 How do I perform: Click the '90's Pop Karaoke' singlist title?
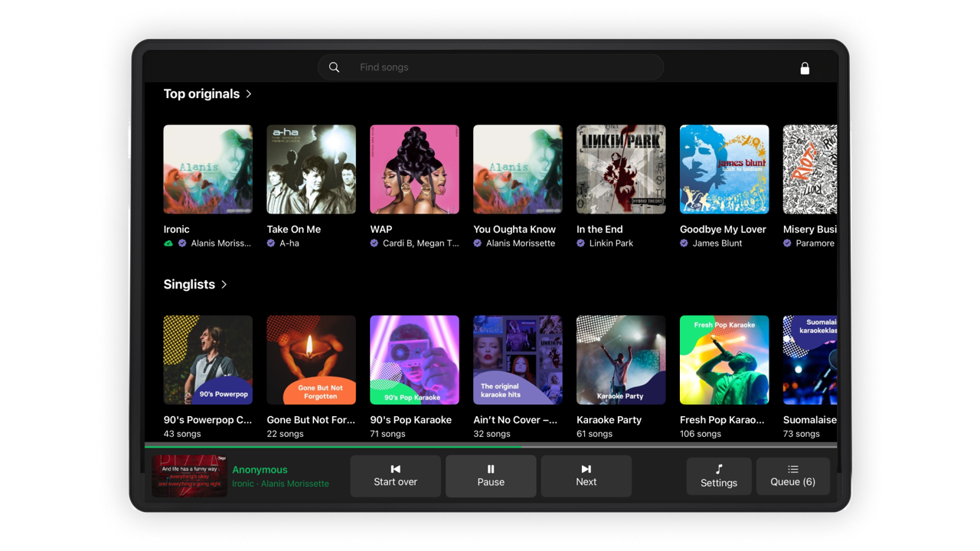tap(411, 419)
